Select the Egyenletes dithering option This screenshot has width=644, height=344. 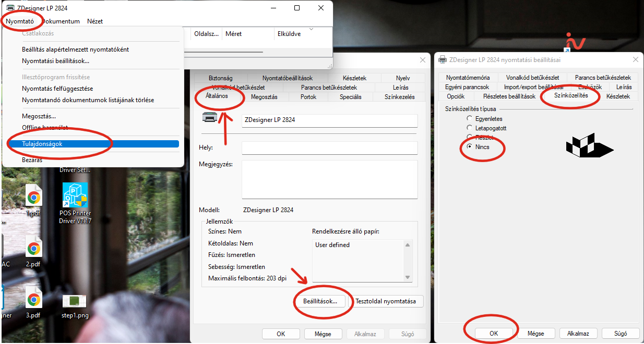470,119
